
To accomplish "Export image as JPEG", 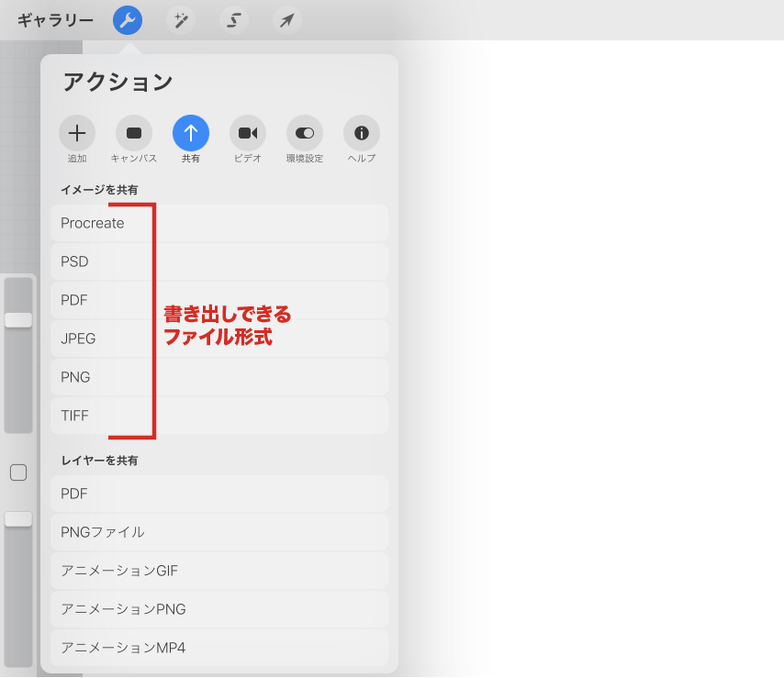I will coord(219,339).
